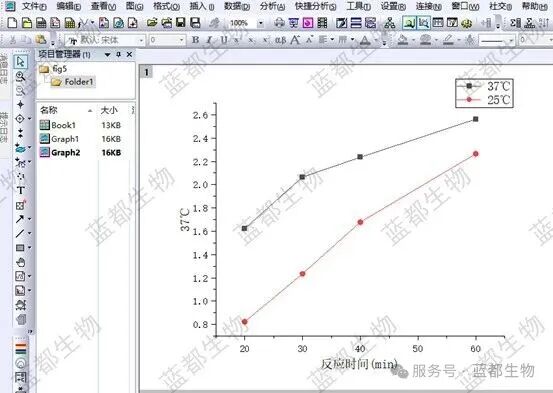
Task: Toggle auto-hide pin of Project Manager
Action: pyautogui.click(x=118, y=54)
